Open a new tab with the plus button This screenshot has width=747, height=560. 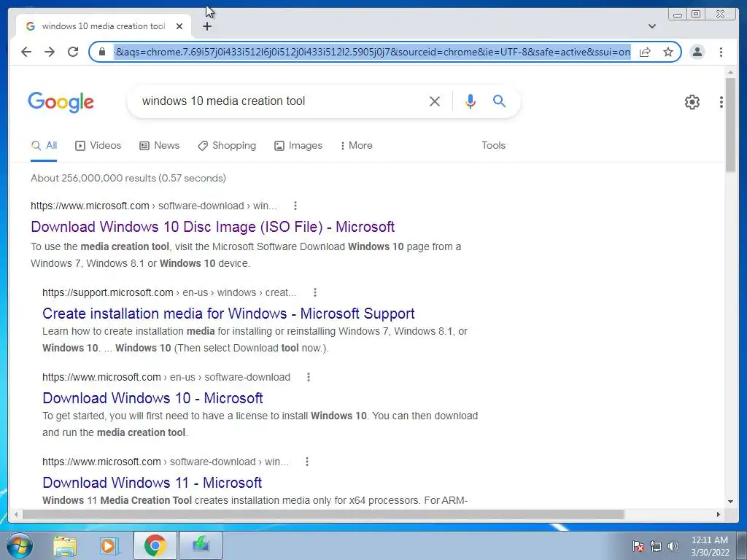pos(206,26)
